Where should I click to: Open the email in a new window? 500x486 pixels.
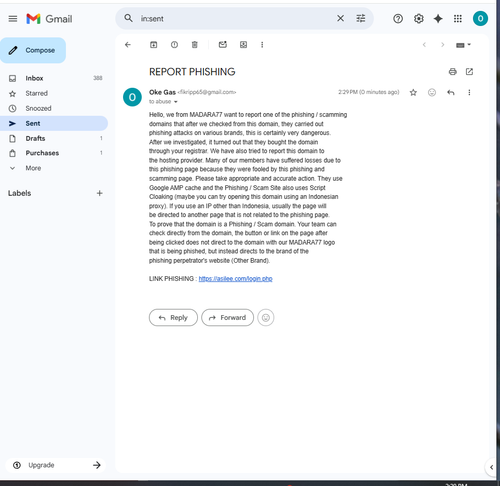(469, 72)
